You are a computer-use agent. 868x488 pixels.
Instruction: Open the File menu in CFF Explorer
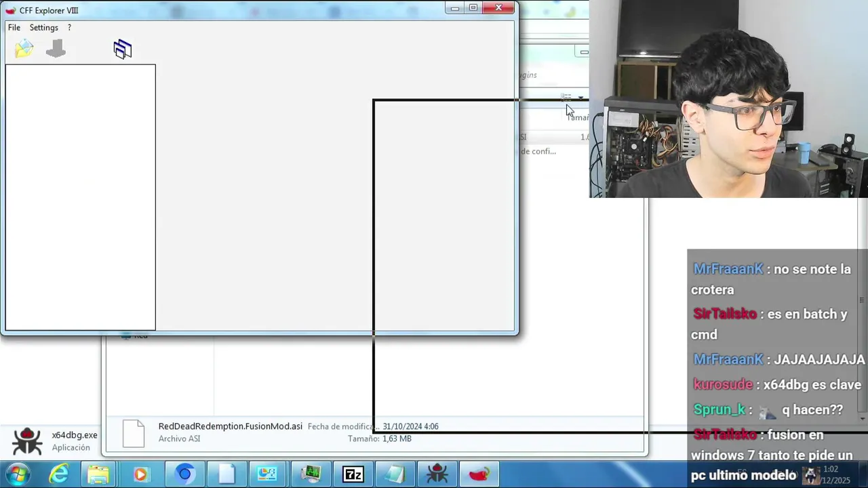point(14,28)
